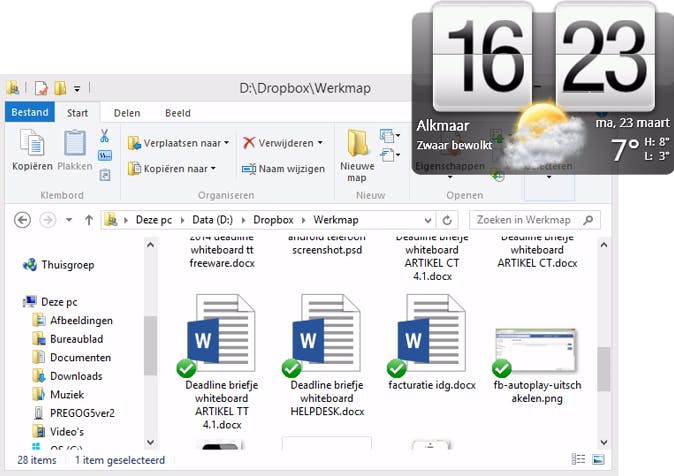Select Deadline briefje whiteboard HELPDESK.docx file

point(327,355)
